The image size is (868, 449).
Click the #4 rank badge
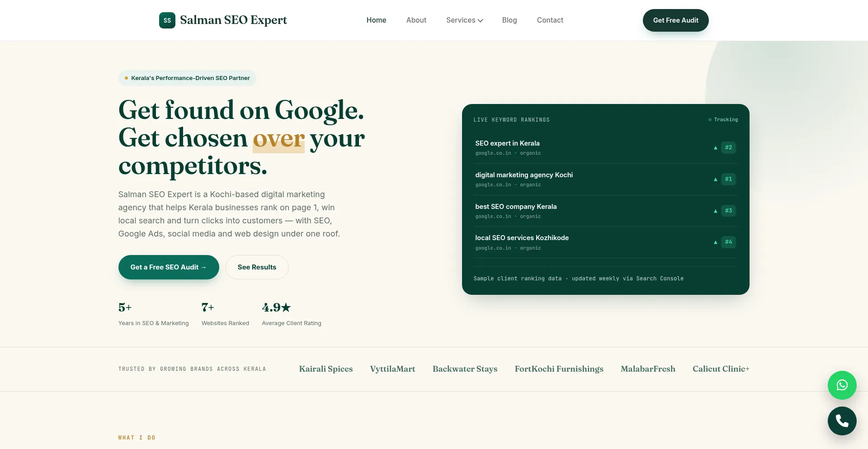coord(728,242)
